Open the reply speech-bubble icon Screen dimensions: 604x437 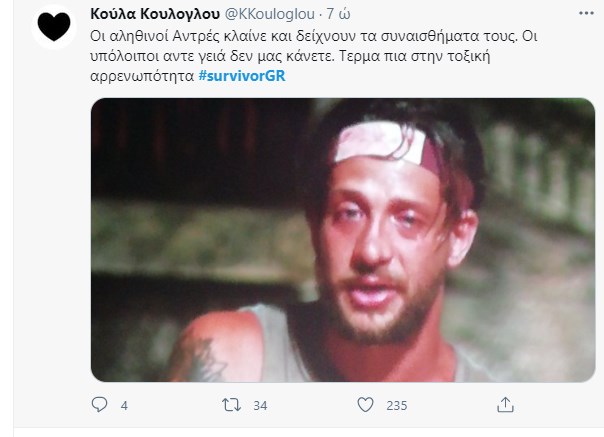pos(99,405)
